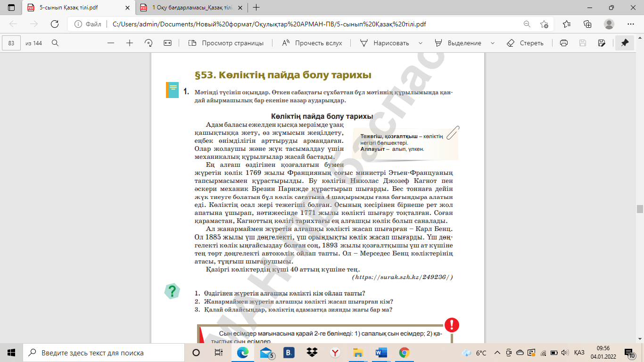
Task: Open Edge settings and more menu
Action: point(631,24)
